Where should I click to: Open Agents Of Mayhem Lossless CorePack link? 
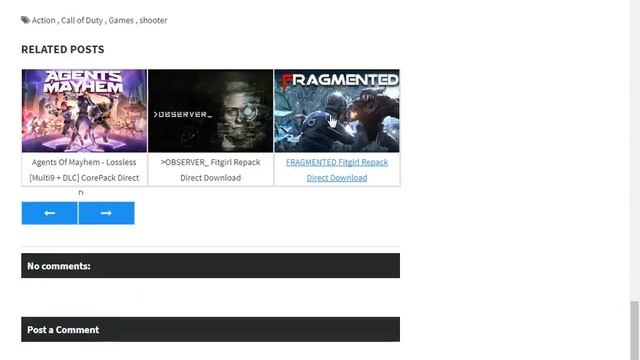tap(84, 170)
